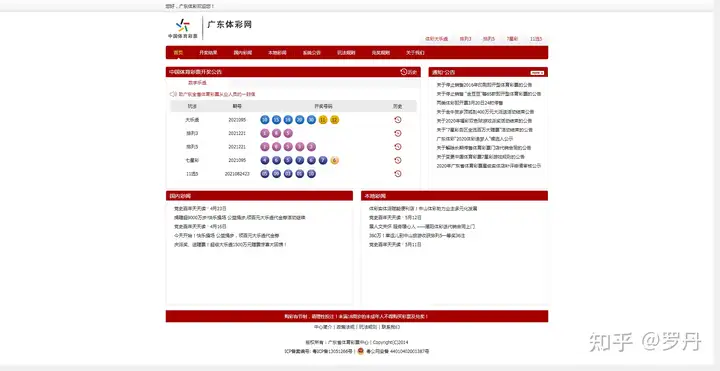Open the 开奖结果 nav item
Screen dimensions: 720x371
coord(208,53)
